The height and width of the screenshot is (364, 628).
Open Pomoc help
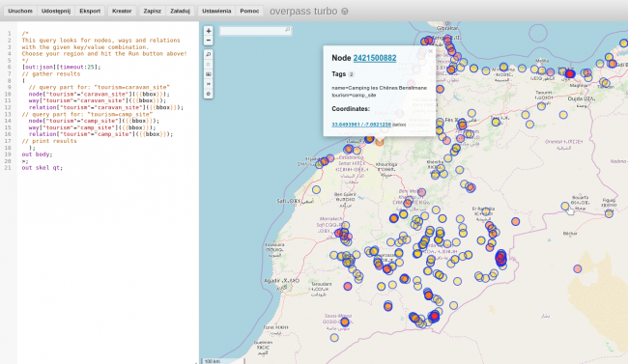coord(249,11)
